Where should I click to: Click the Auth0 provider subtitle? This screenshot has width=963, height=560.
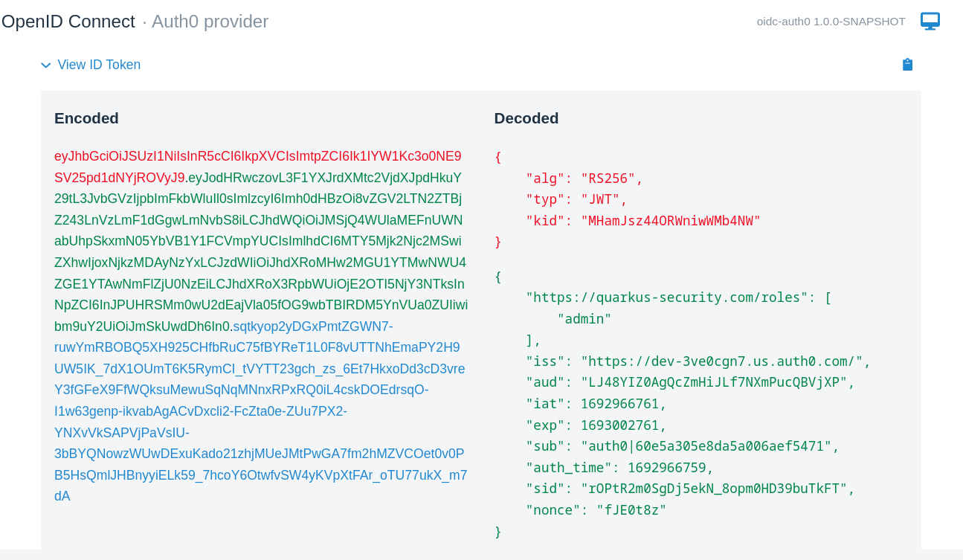pos(210,22)
